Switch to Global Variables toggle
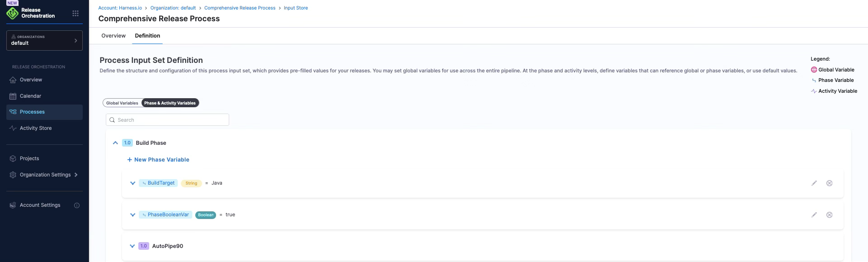Viewport: 868px width, 262px height. (122, 103)
